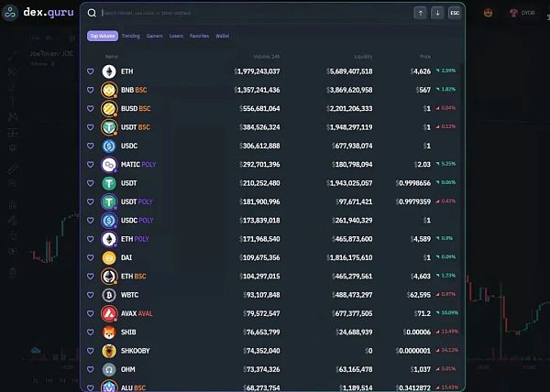Select the SHKOOBY token name
Image resolution: width=550 pixels, height=392 pixels.
point(136,351)
